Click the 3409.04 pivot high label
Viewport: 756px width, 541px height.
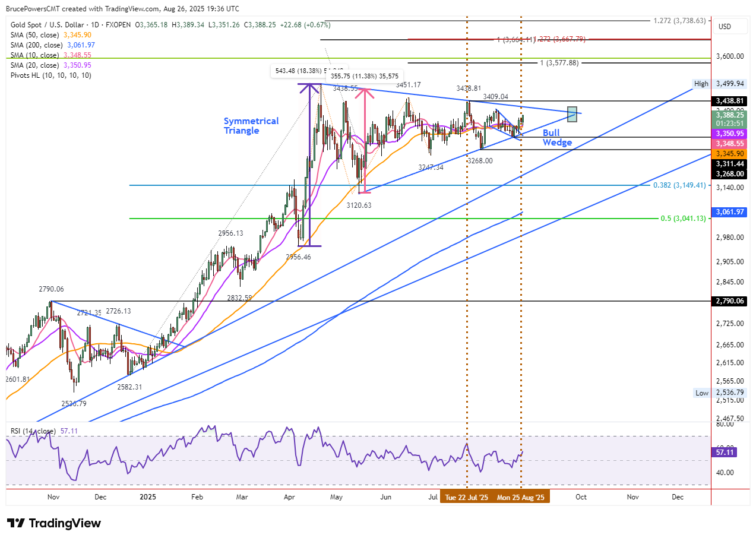point(495,96)
